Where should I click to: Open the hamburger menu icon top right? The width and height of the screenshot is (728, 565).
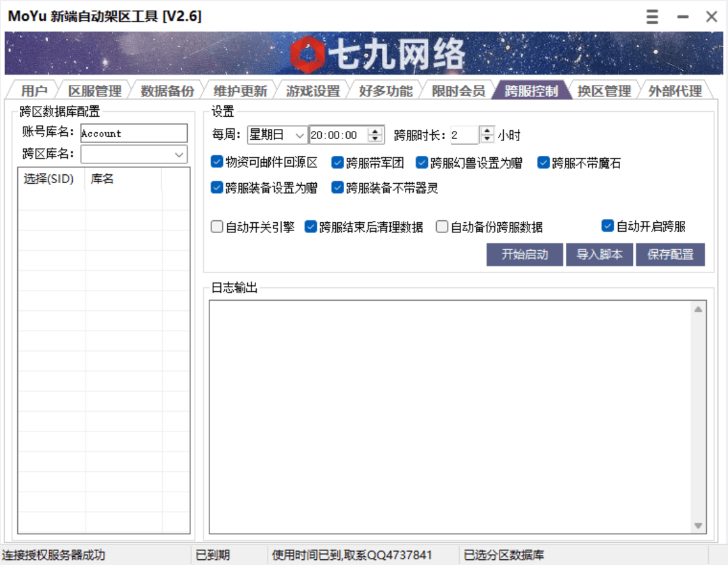tap(651, 17)
